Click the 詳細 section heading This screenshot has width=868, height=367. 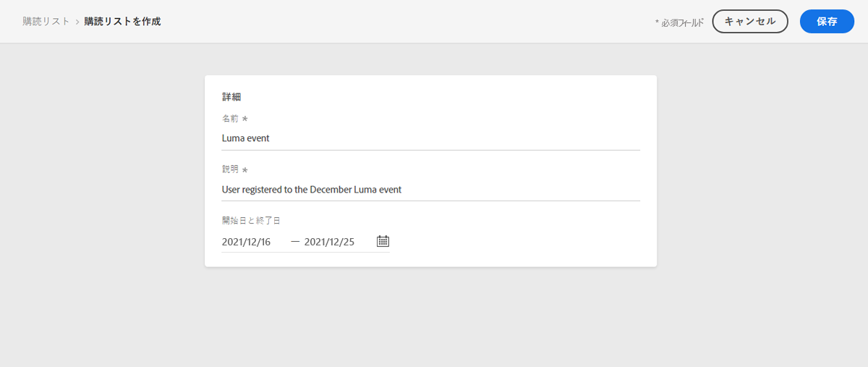[231, 96]
